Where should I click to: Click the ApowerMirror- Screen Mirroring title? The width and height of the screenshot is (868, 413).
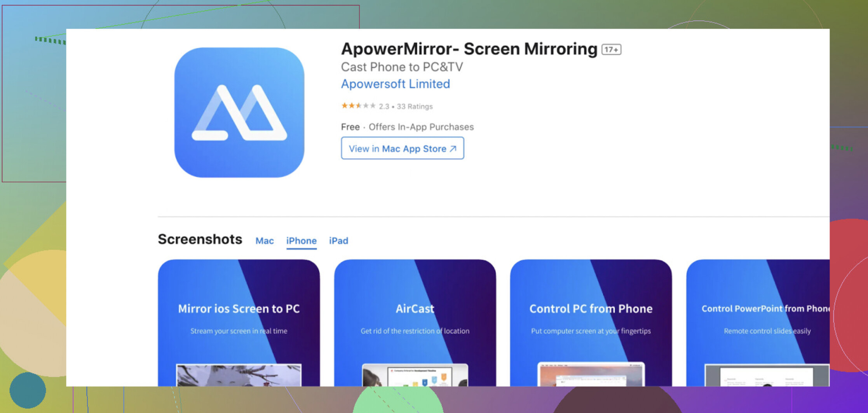pyautogui.click(x=469, y=49)
